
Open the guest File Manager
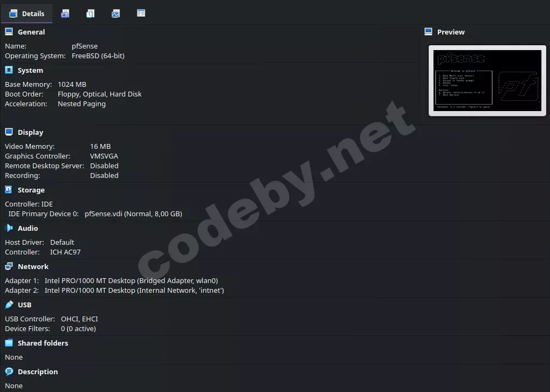141,13
